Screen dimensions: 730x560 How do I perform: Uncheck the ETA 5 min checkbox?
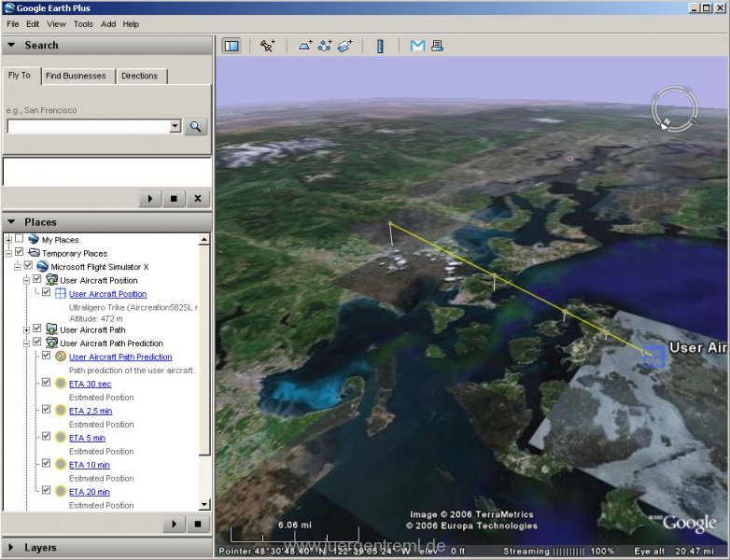pyautogui.click(x=46, y=436)
